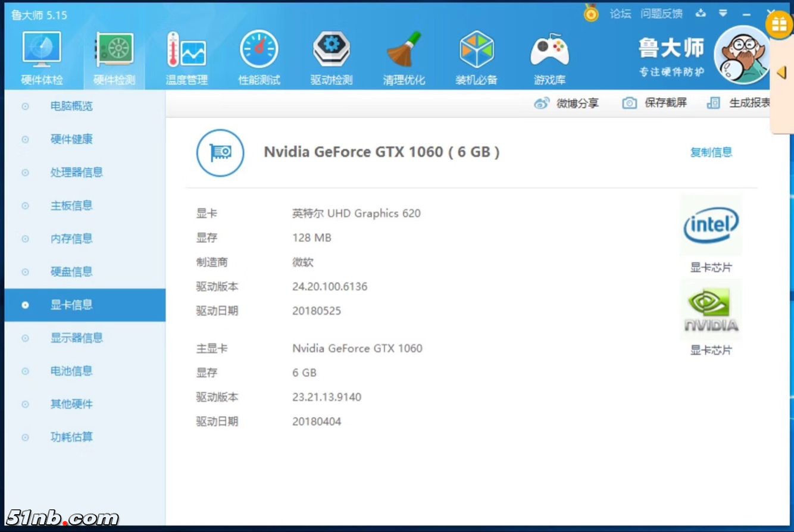Go to 硬盘信息 disk info section
The image size is (794, 532).
pyautogui.click(x=71, y=272)
